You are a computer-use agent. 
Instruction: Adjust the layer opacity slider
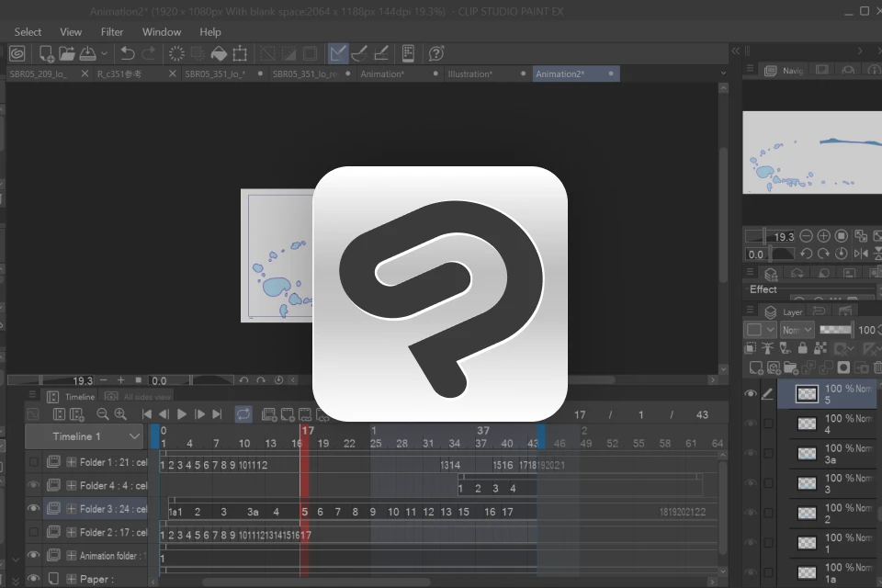tap(835, 330)
